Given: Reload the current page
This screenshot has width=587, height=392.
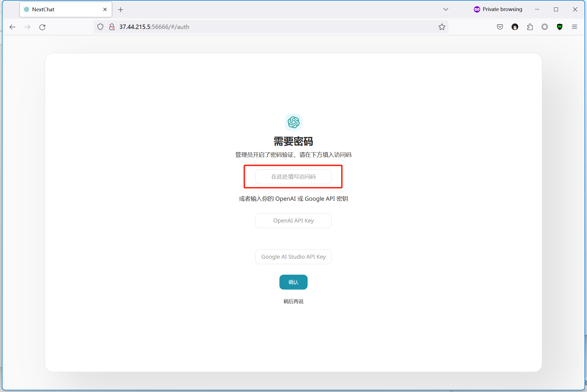Looking at the screenshot, I should (42, 27).
